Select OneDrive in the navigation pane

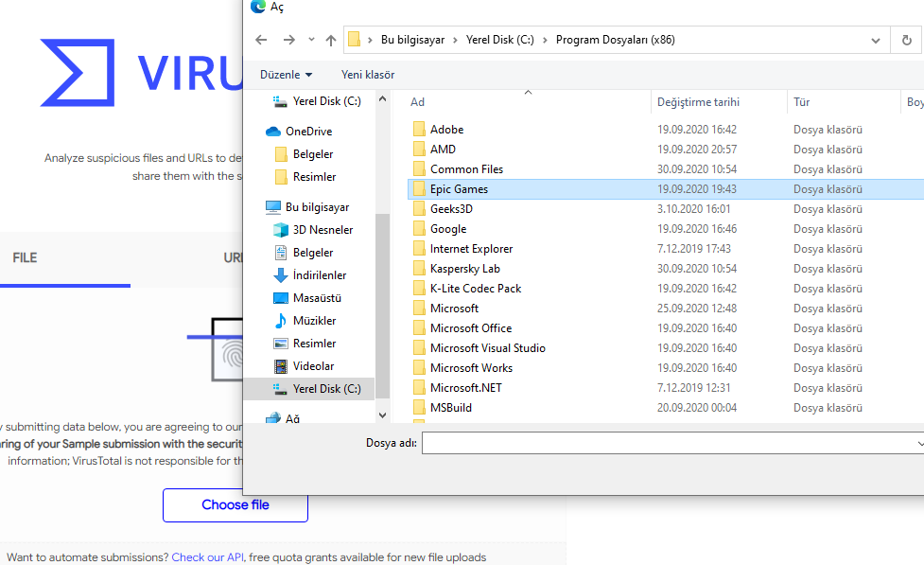pos(299,132)
